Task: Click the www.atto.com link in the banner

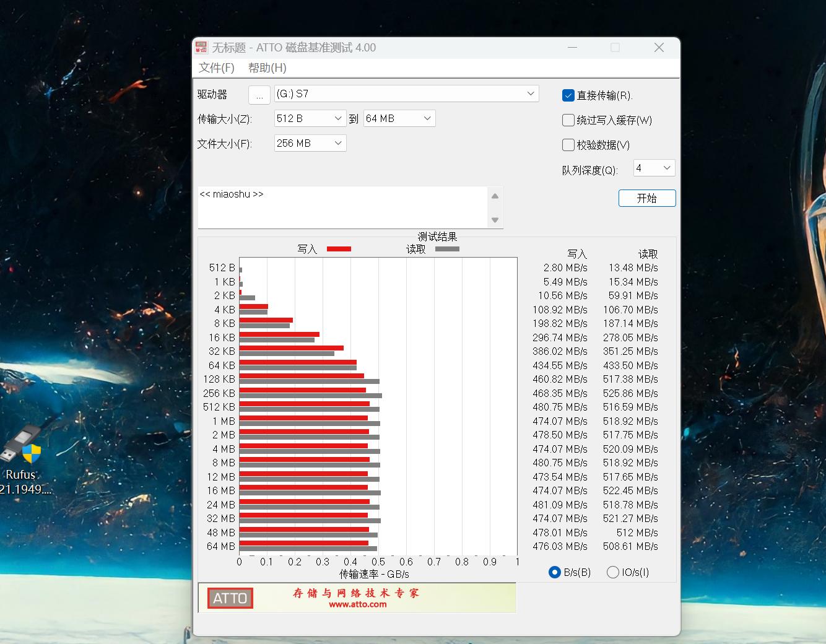Action: click(358, 605)
